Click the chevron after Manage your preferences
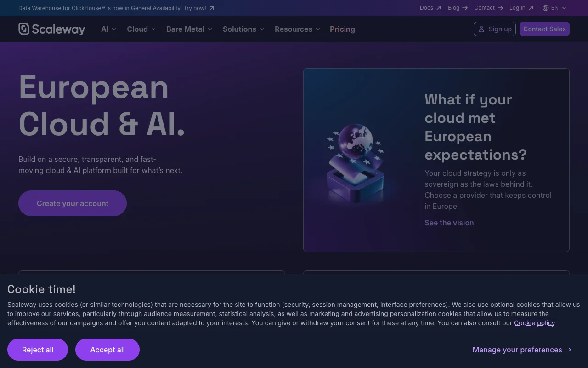The height and width of the screenshot is (368, 588). pyautogui.click(x=570, y=350)
